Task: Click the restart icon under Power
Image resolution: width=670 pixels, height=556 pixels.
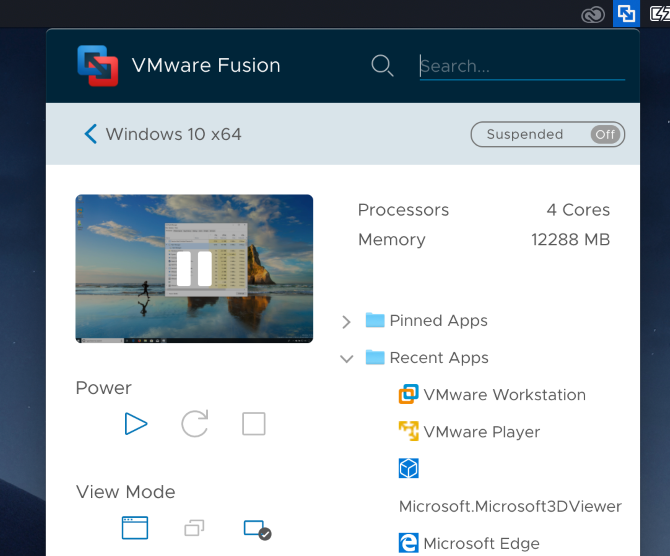Action: 194,424
